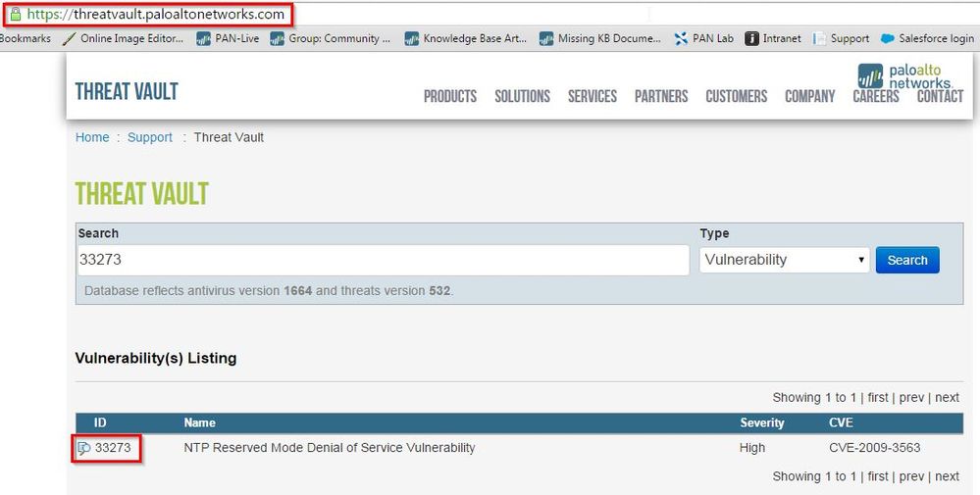
Task: Open the Customers menu
Action: pos(737,96)
